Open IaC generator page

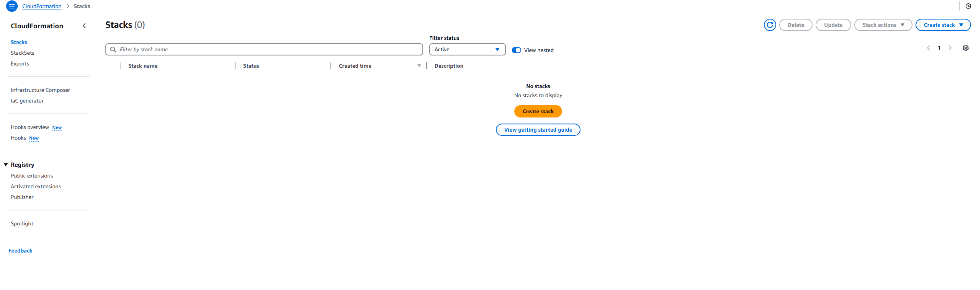27,101
